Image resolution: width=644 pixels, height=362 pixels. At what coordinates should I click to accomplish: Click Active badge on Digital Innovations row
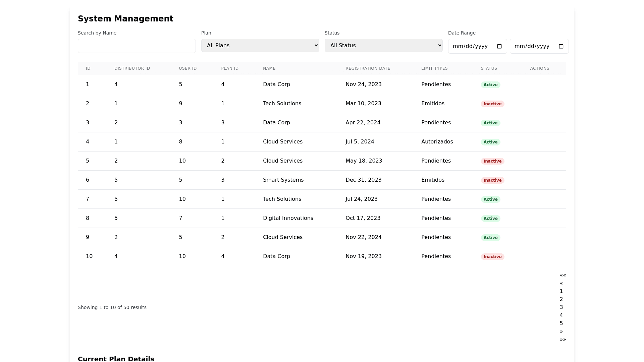[490, 219]
